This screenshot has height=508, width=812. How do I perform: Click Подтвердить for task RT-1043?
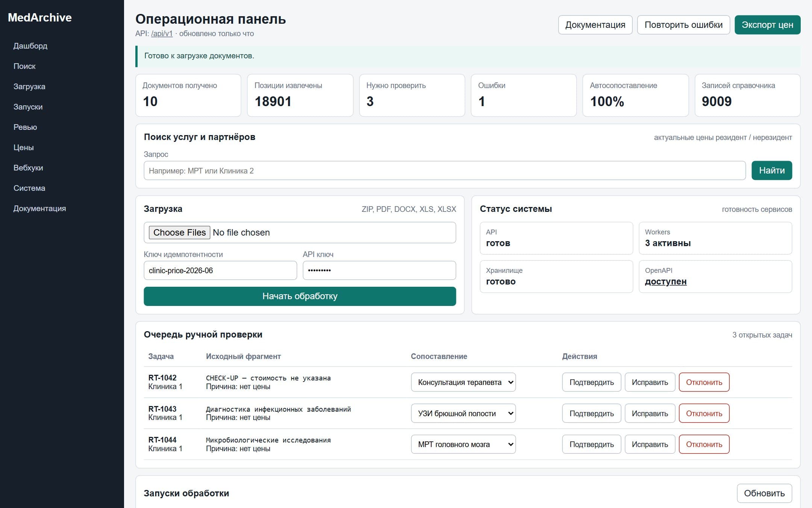592,414
